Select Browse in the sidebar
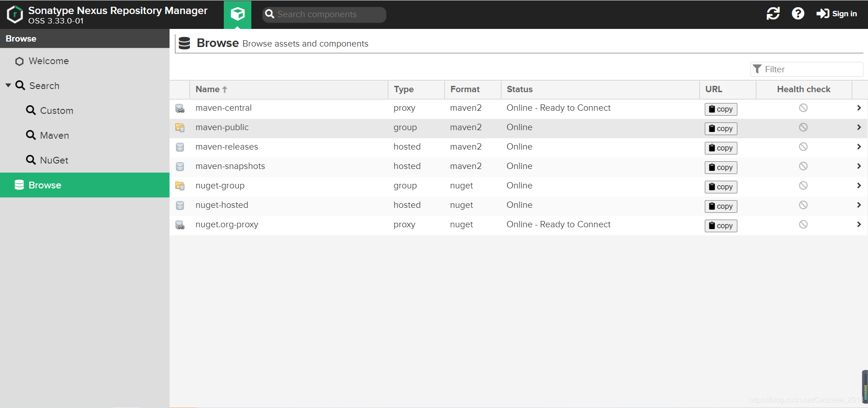868x408 pixels. click(x=85, y=185)
